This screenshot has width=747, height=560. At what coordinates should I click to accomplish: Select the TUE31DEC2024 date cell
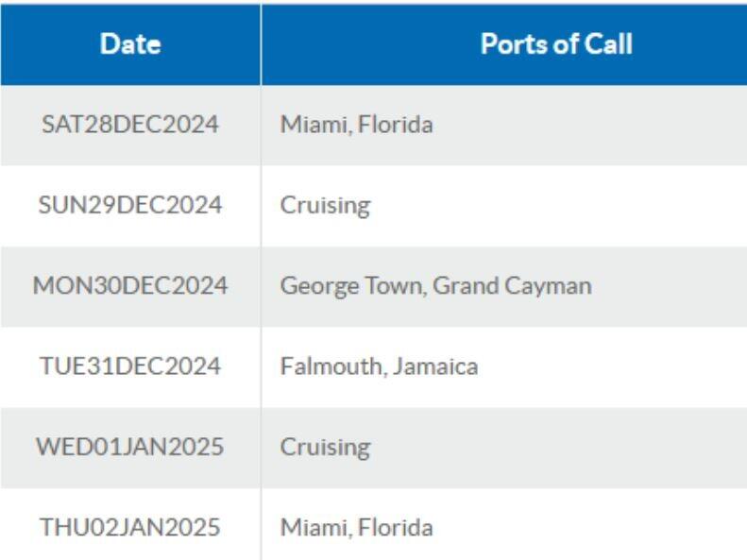pyautogui.click(x=130, y=366)
